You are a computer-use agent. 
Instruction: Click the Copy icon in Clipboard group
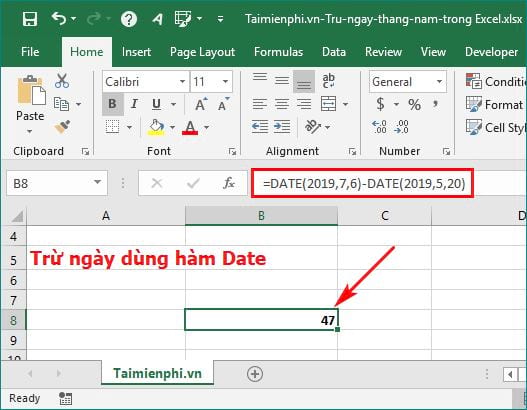tap(61, 104)
